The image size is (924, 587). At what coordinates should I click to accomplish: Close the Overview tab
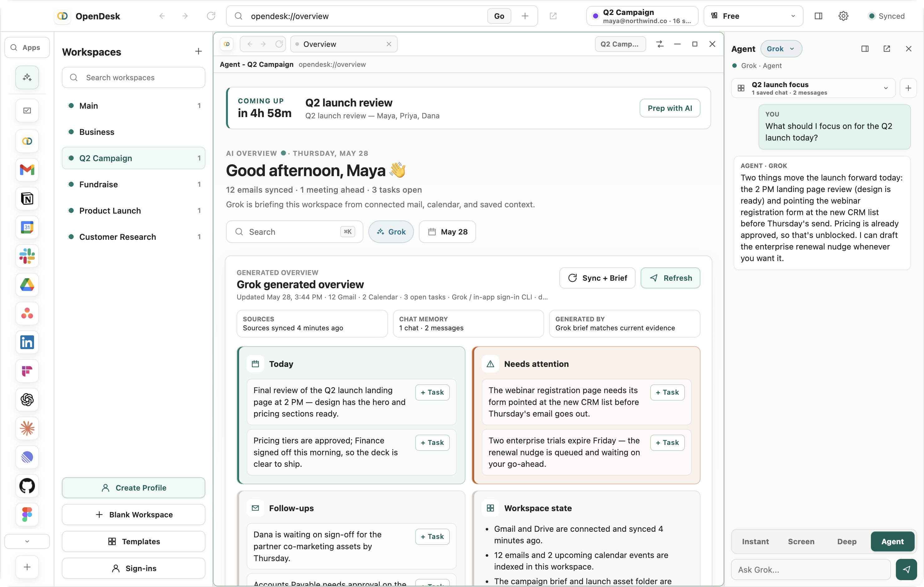click(x=389, y=44)
